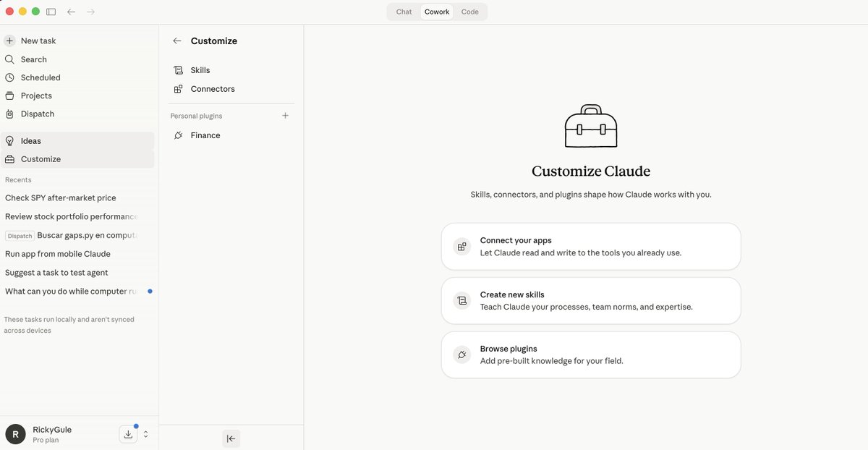Image resolution: width=868 pixels, height=450 pixels.
Task: Toggle the sidebar panel icon in title bar
Action: [x=51, y=12]
